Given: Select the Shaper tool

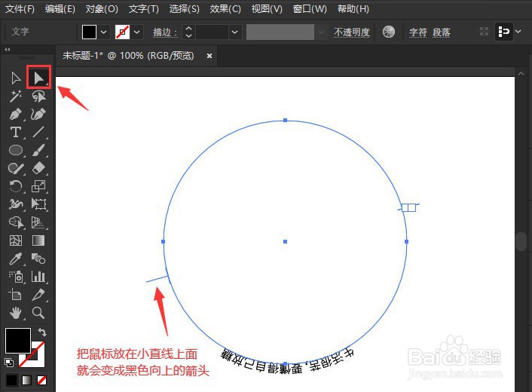Looking at the screenshot, I should [x=16, y=168].
